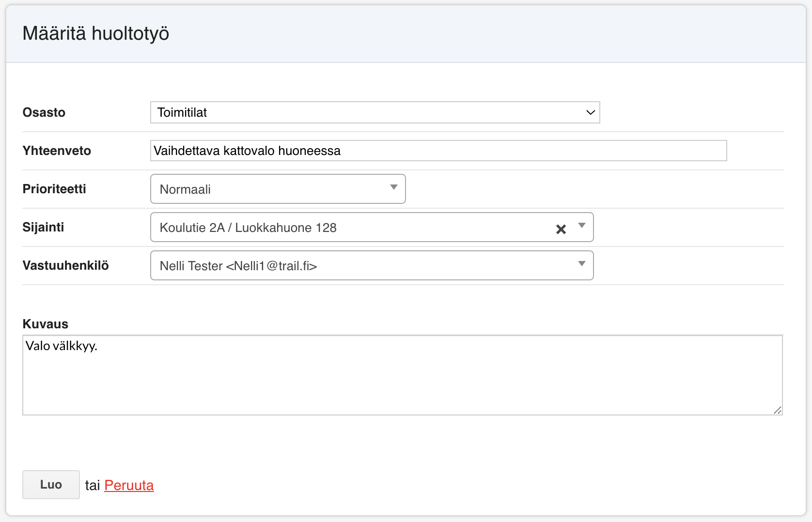
Task: Click the Prioriteetti field label
Action: [54, 189]
